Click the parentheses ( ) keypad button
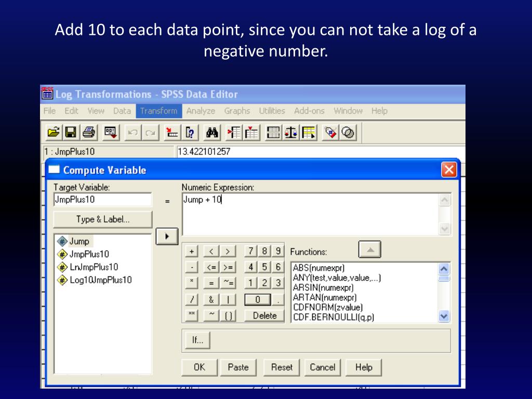This screenshot has height=399, width=532. [x=229, y=315]
